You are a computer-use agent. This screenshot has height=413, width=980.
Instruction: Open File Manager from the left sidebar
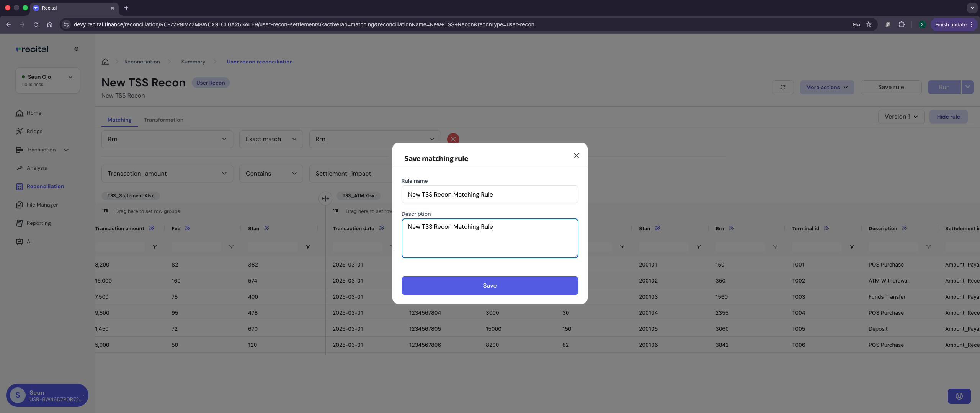tap(20, 205)
